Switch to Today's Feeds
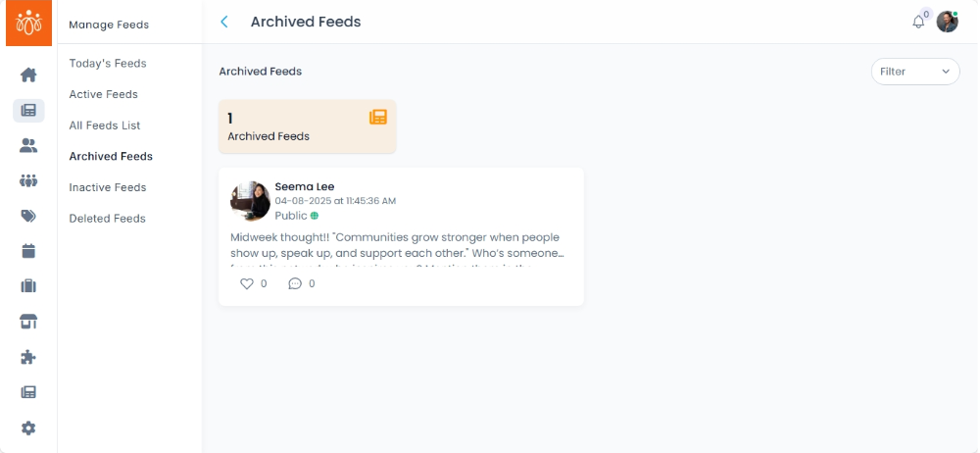The image size is (980, 453). pyautogui.click(x=108, y=64)
